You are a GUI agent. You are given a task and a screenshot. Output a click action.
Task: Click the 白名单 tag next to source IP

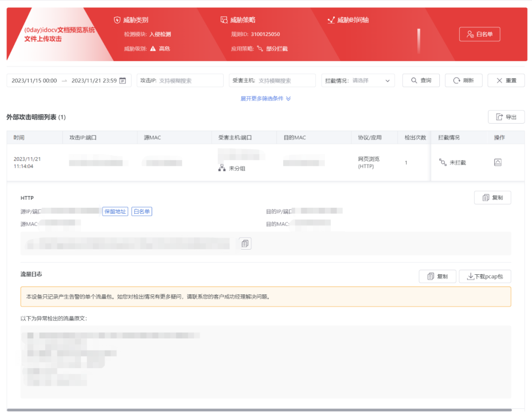(x=141, y=212)
